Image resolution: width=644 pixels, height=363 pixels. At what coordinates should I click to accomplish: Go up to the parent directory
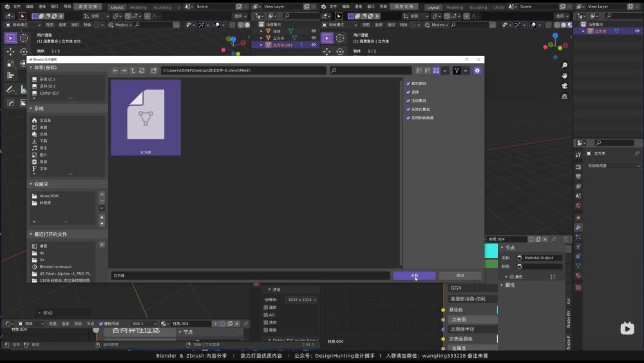133,71
